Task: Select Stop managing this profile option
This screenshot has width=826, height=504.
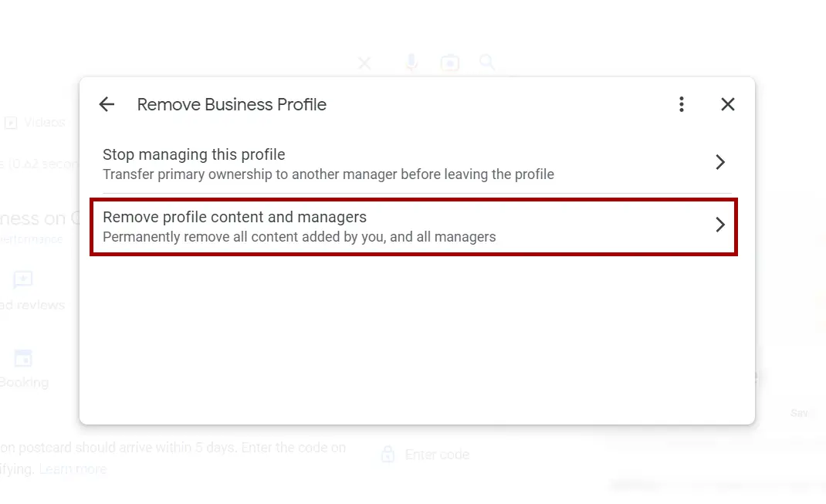Action: pos(414,164)
